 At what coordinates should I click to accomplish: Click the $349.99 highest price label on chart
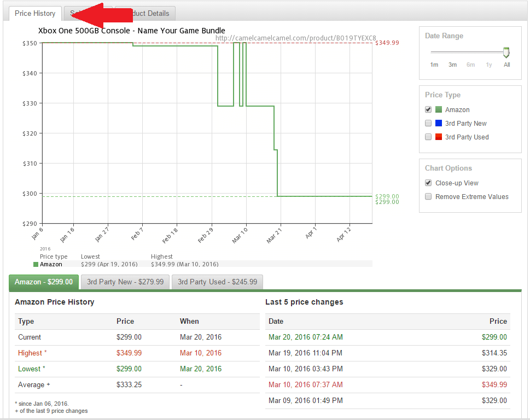(x=388, y=43)
